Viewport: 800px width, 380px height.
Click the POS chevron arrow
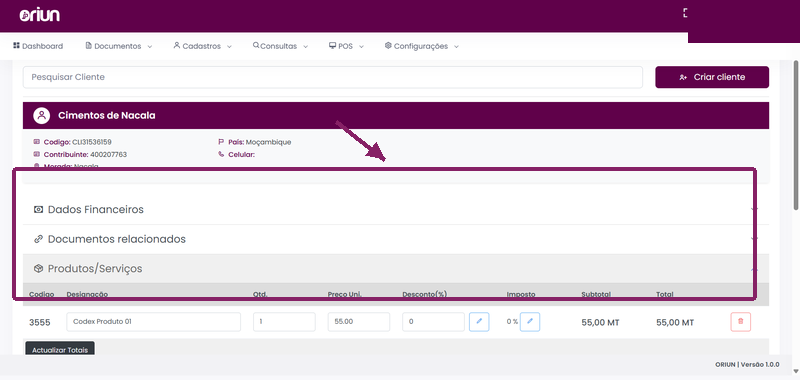click(361, 46)
